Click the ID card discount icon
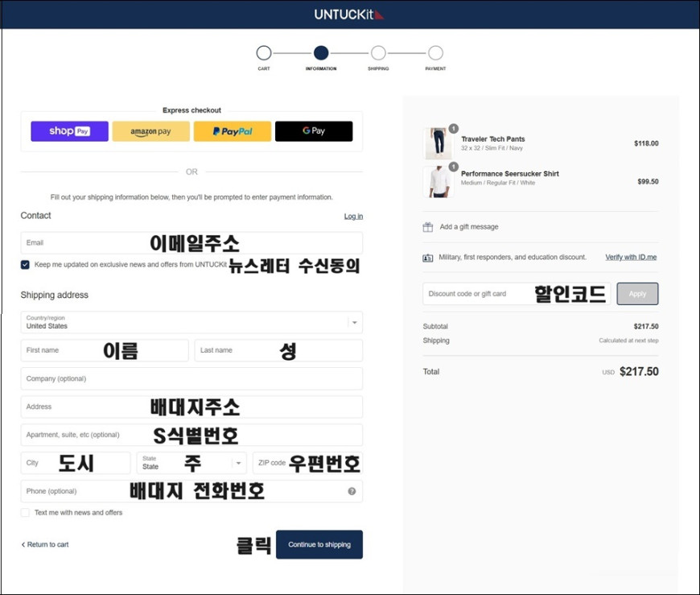 pyautogui.click(x=428, y=258)
